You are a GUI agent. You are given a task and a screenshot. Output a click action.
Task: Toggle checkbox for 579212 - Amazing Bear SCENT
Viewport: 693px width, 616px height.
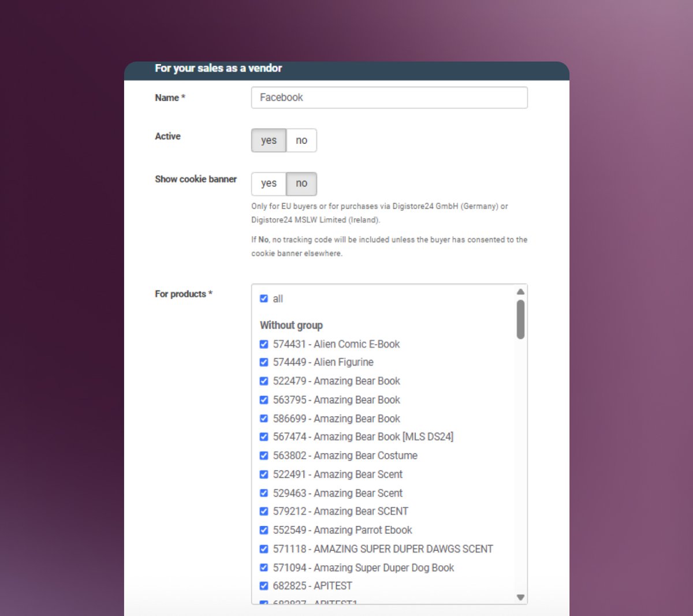pyautogui.click(x=264, y=511)
